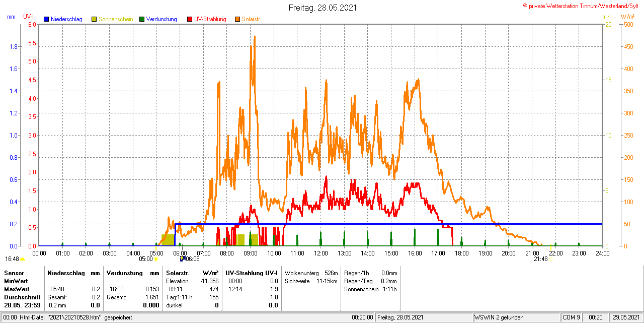Select the Niederschlag legend label
This screenshot has height=323, width=644.
66,19
